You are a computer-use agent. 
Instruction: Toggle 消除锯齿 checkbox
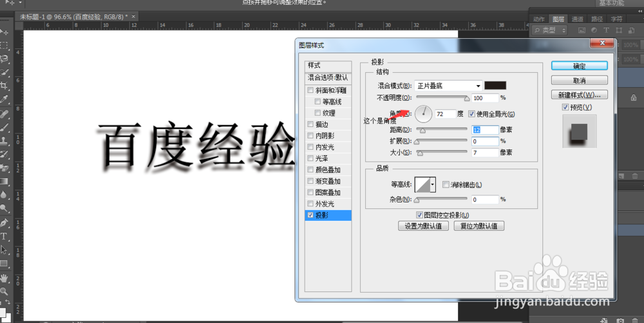coord(446,184)
